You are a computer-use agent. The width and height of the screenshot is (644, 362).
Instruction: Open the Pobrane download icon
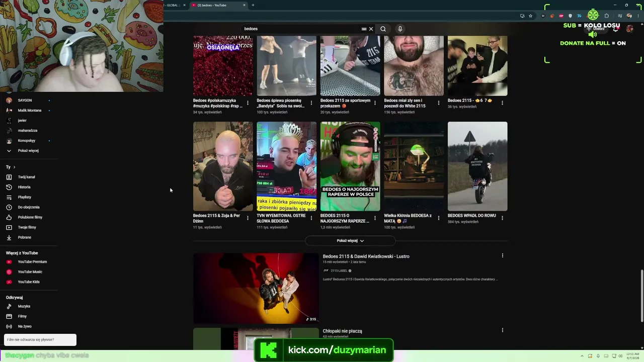coord(9,237)
